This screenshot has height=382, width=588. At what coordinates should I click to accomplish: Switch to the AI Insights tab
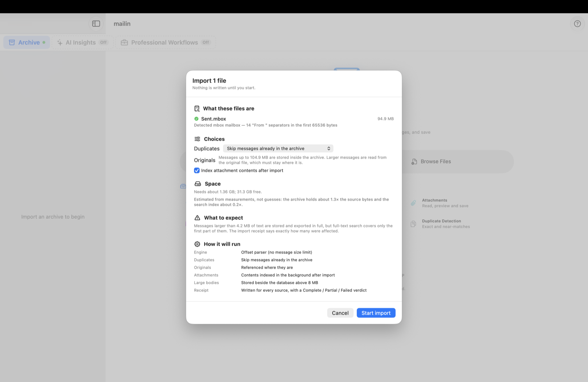tap(83, 43)
